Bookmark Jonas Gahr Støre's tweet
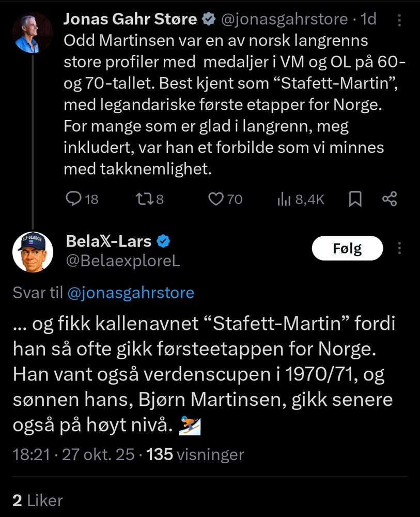This screenshot has height=517, width=420. coord(355,199)
